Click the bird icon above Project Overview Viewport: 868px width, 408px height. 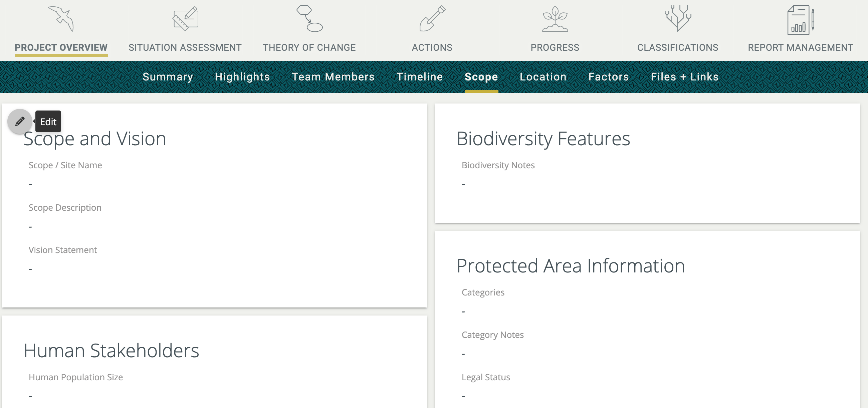(61, 19)
